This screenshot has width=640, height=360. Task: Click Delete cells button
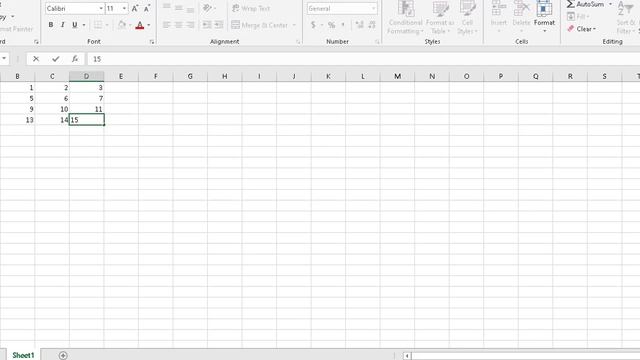pyautogui.click(x=521, y=16)
